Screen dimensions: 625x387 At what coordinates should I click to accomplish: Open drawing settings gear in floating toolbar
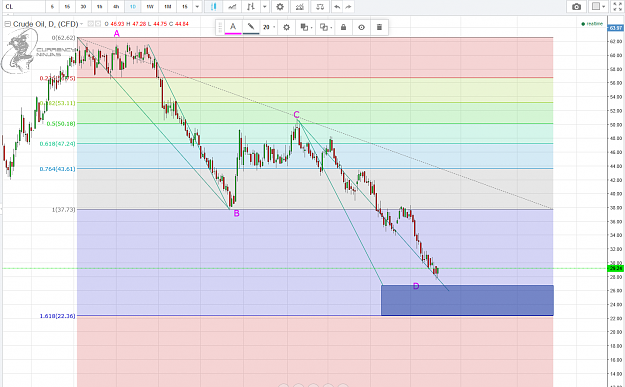point(286,27)
